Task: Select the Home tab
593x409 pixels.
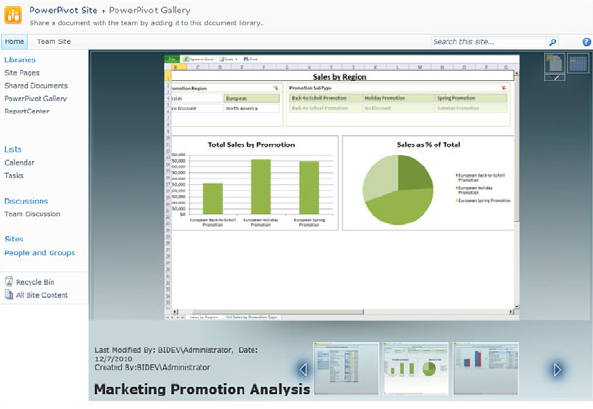Action: point(14,42)
